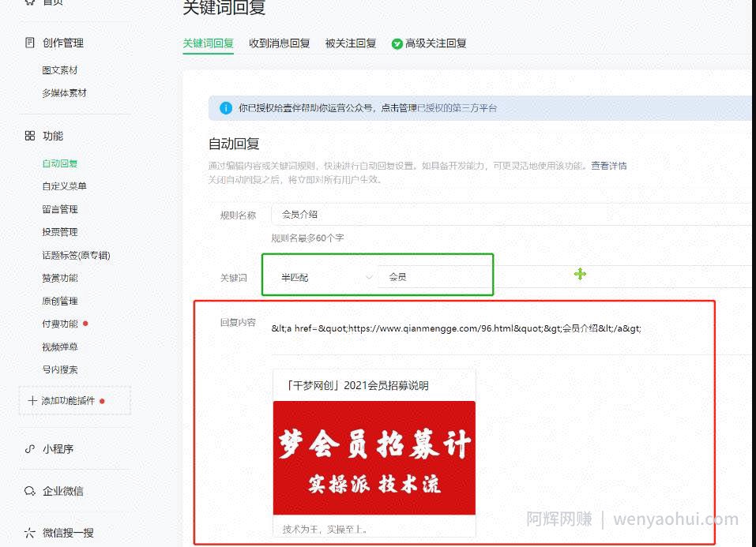The image size is (756, 547).
Task: Open 号内搜索 in sidebar
Action: coord(60,369)
